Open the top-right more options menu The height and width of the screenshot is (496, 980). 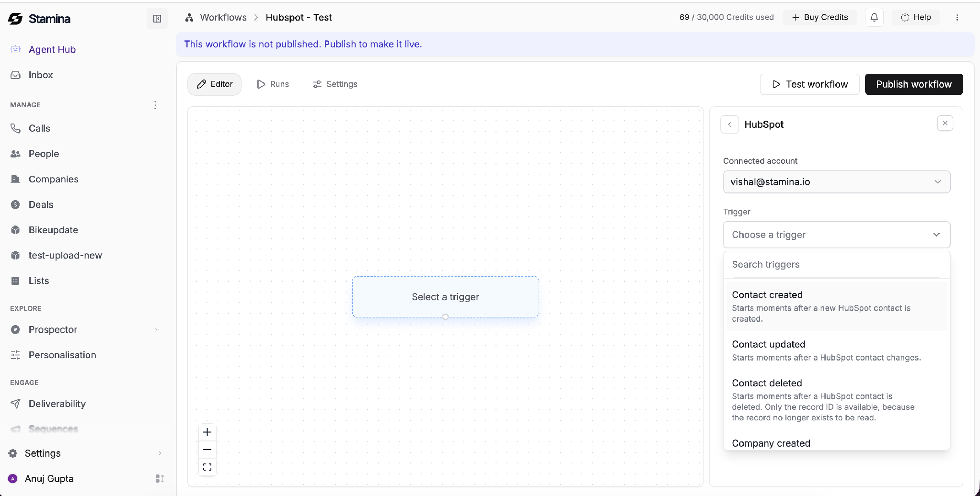click(957, 17)
